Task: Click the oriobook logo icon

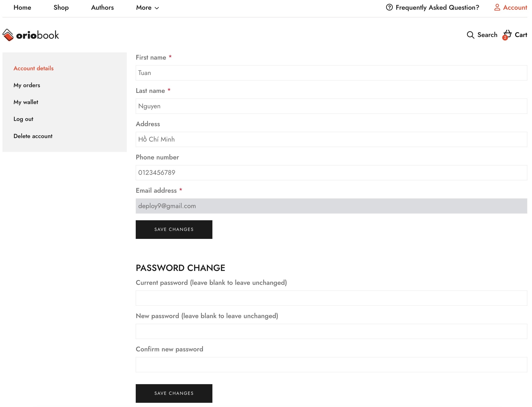Action: click(8, 35)
